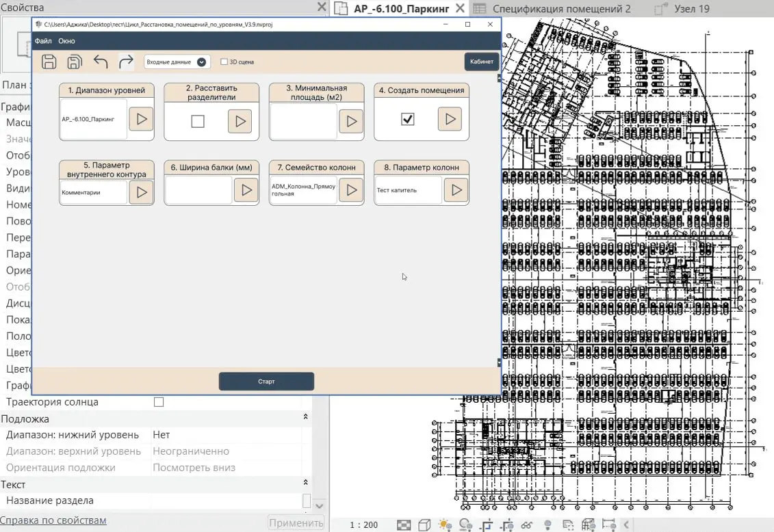Switch to AP_-6.100_Паркинг tab

click(x=400, y=8)
